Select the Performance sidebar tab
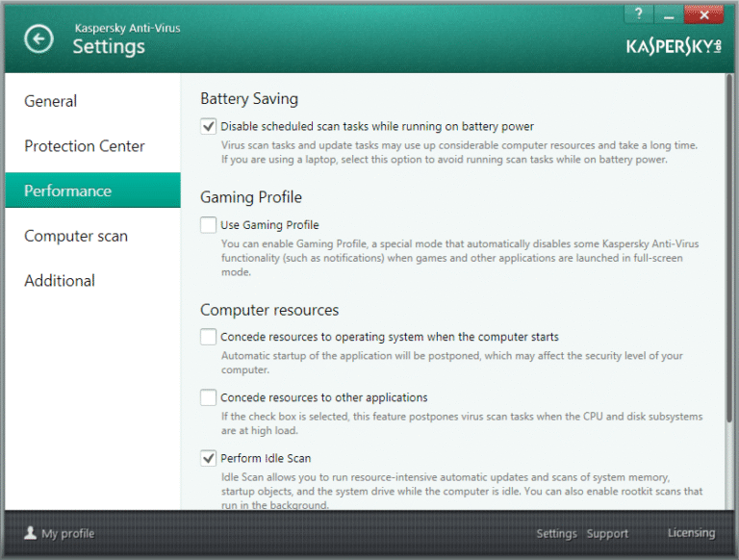 pos(68,191)
